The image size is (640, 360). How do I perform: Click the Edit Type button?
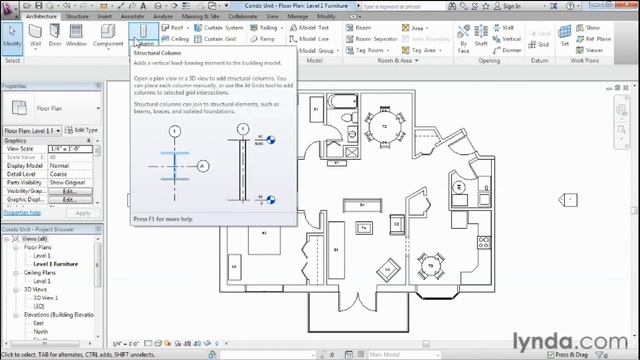pyautogui.click(x=82, y=130)
